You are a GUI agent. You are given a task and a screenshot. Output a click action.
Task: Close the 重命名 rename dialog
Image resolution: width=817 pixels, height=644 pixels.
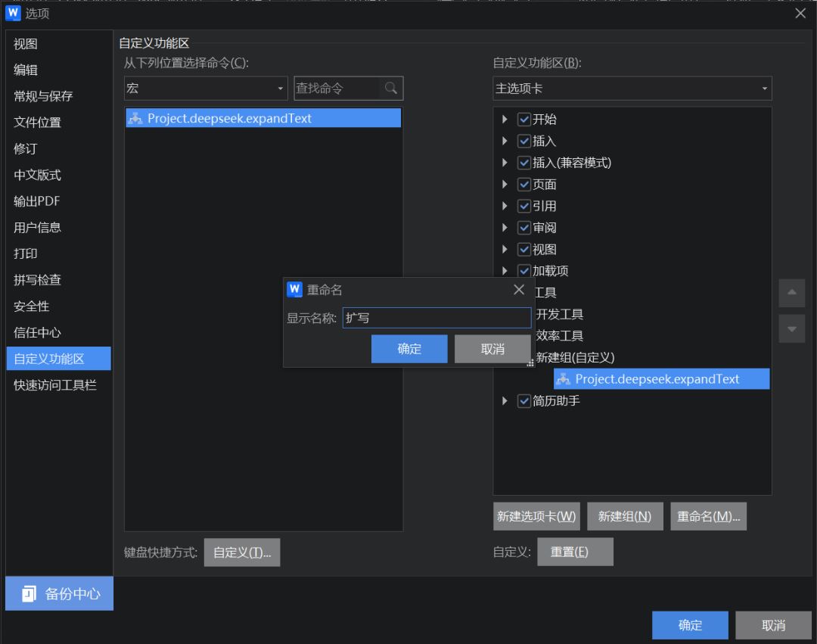518,290
